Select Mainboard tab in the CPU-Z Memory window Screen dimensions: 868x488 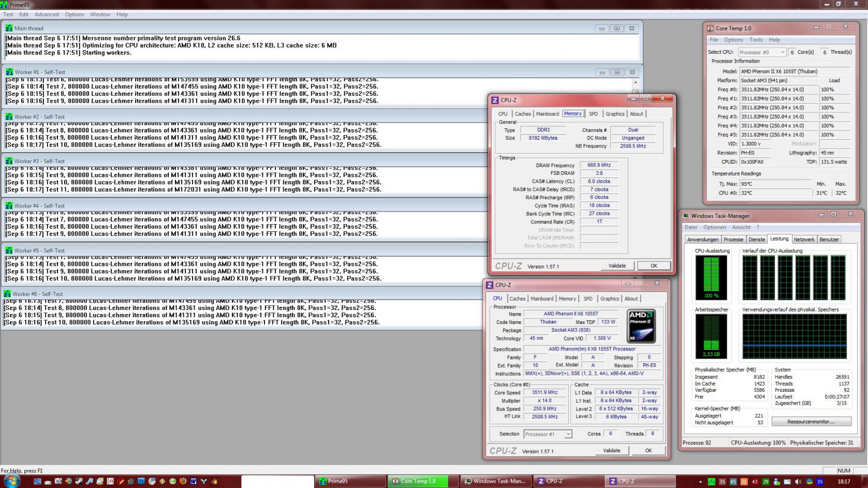(547, 114)
